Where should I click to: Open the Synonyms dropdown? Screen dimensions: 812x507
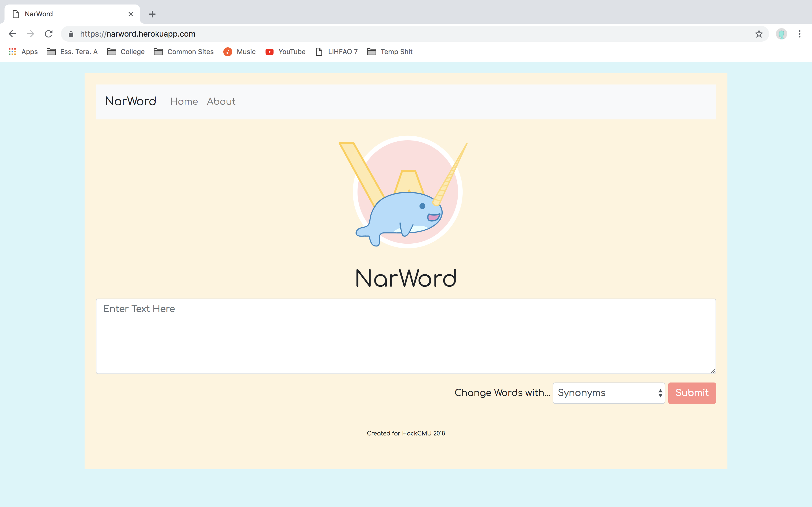tap(608, 393)
